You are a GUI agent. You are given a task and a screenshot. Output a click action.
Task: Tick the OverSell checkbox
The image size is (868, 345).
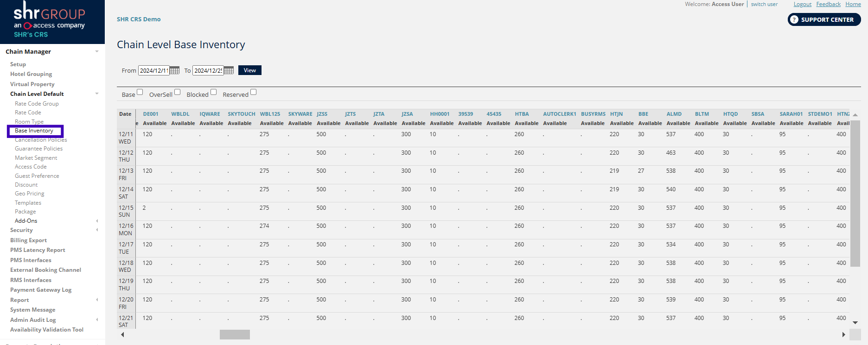[177, 92]
